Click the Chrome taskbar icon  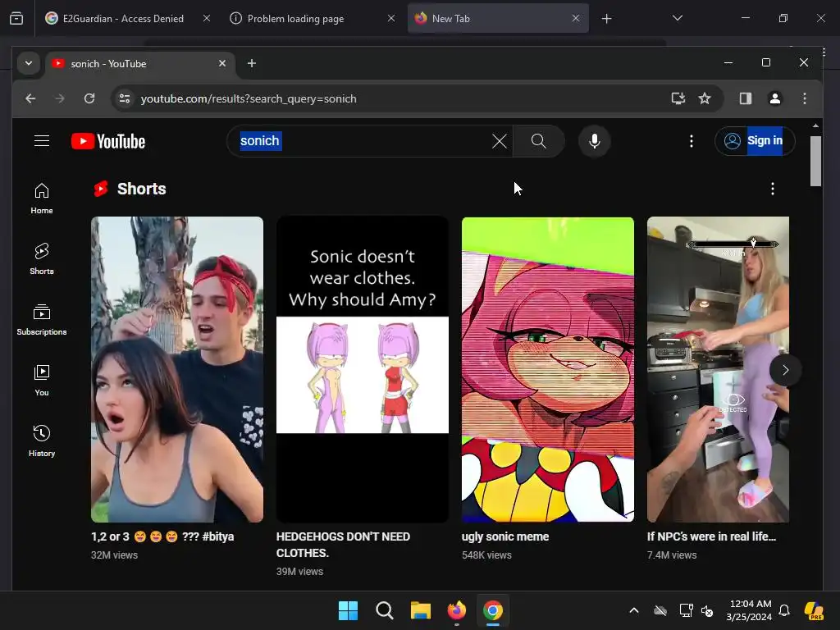point(493,610)
